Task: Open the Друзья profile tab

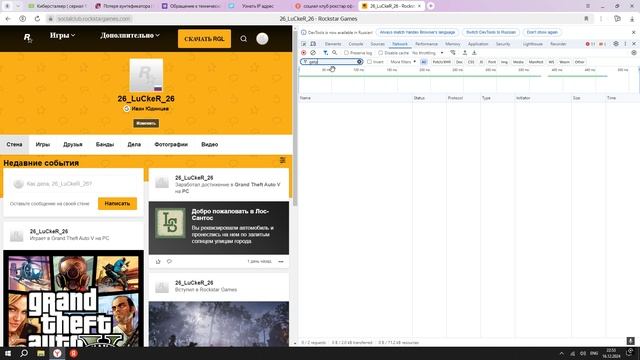Action: [x=73, y=144]
